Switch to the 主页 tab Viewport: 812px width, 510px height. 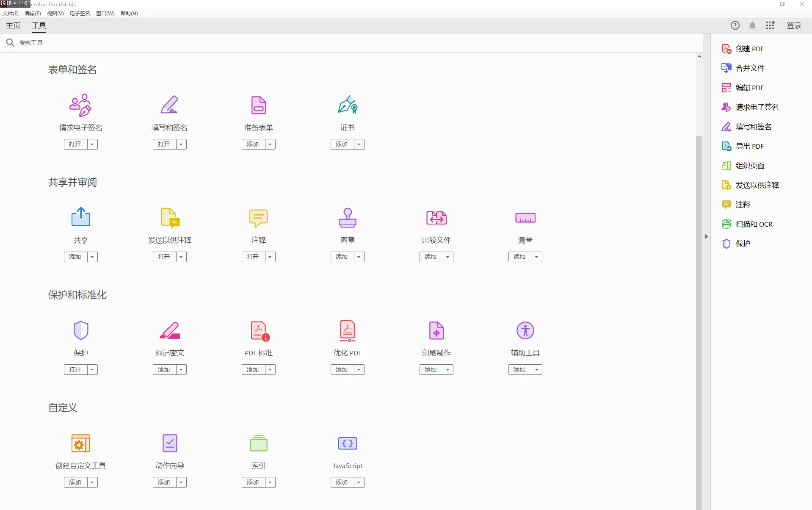13,26
